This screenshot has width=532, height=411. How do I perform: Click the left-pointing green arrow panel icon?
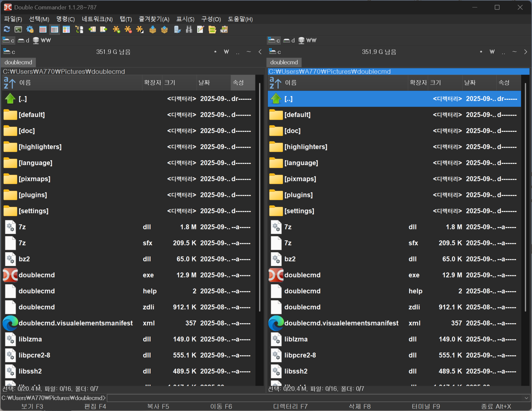92,29
